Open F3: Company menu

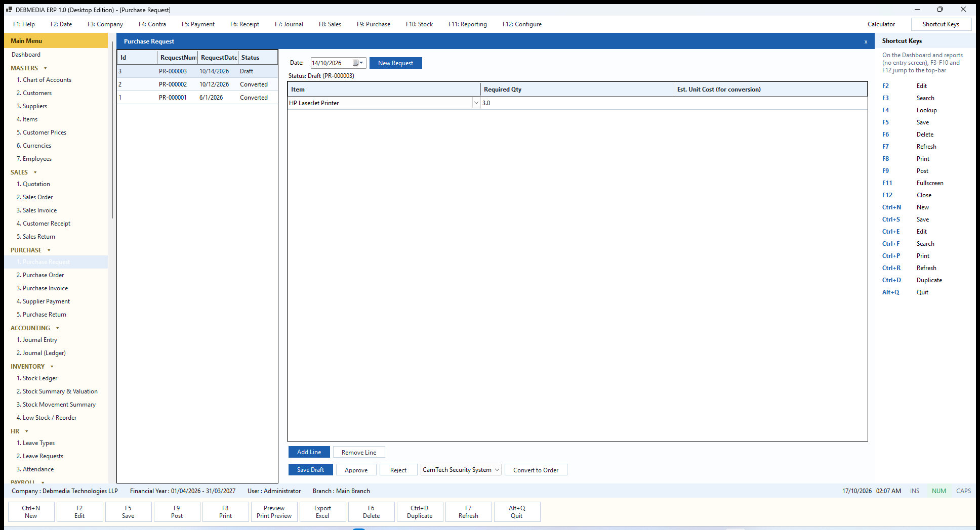click(x=105, y=24)
